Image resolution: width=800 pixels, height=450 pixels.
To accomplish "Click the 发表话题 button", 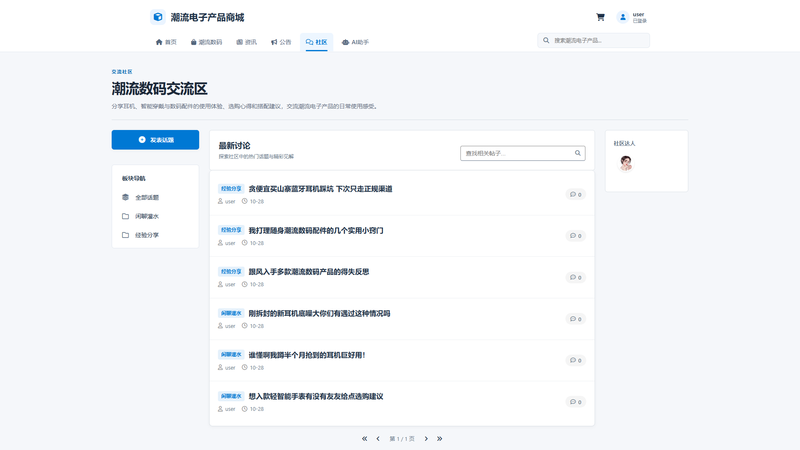I will [x=155, y=140].
